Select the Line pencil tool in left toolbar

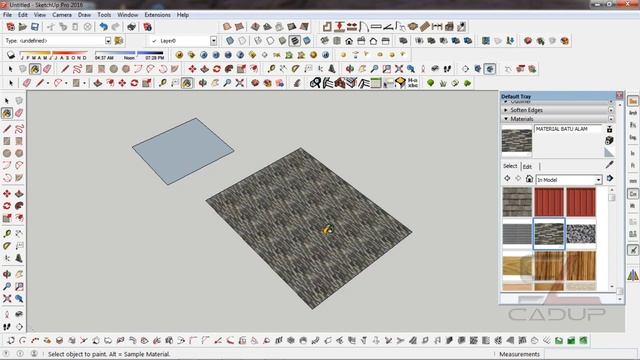point(7,129)
